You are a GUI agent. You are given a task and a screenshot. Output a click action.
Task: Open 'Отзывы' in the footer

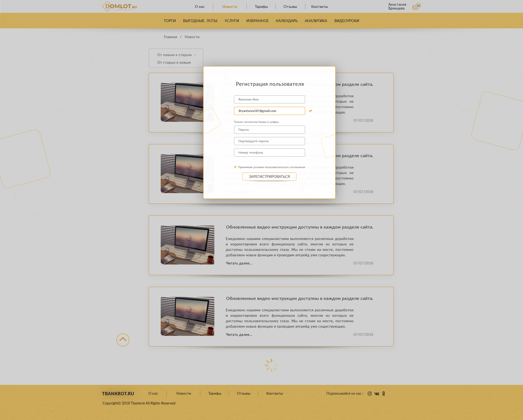point(244,394)
